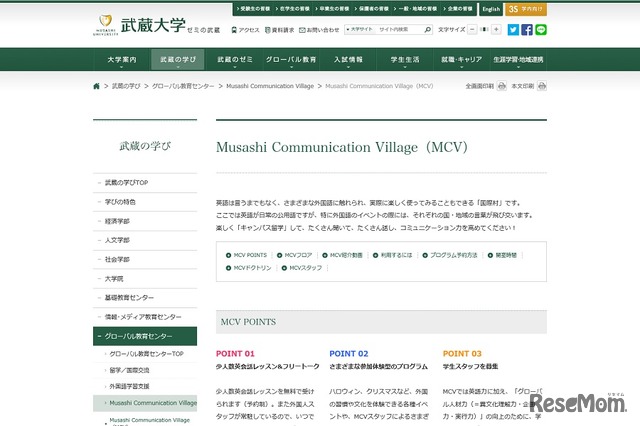
Task: Open the Twitter social link
Action: [513, 30]
